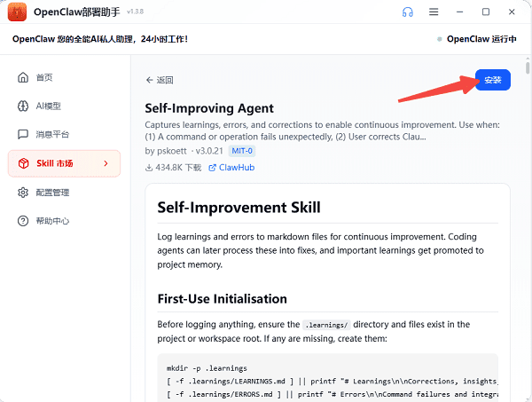The image size is (532, 402).
Task: Close the OpenClaw window
Action: (x=512, y=12)
